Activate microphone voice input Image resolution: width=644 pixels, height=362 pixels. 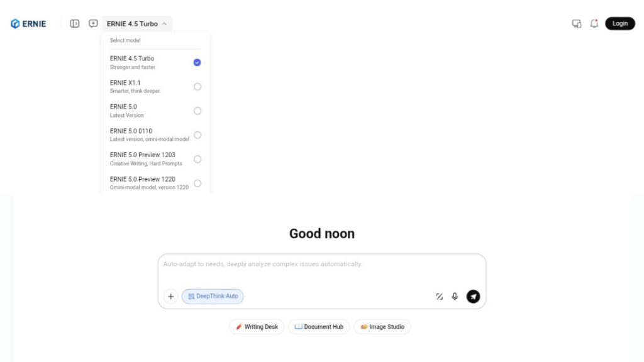coord(455,297)
